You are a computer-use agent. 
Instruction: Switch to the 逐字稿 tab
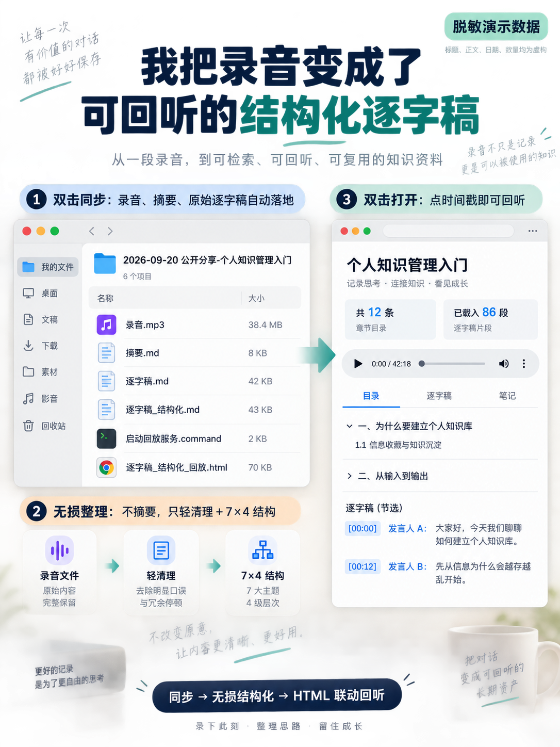click(x=439, y=396)
